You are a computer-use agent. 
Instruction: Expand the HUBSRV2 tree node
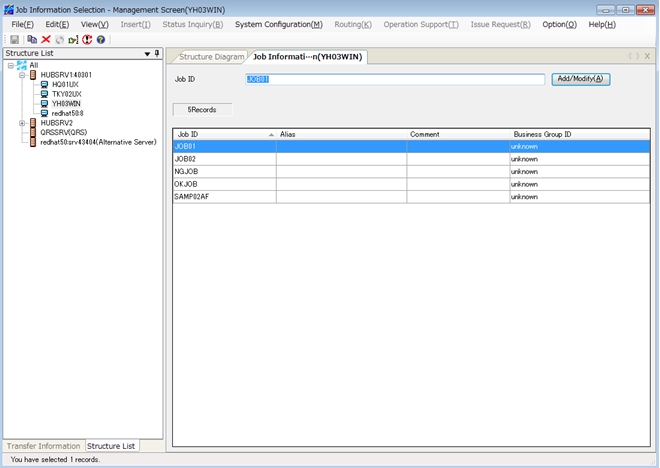[x=21, y=123]
